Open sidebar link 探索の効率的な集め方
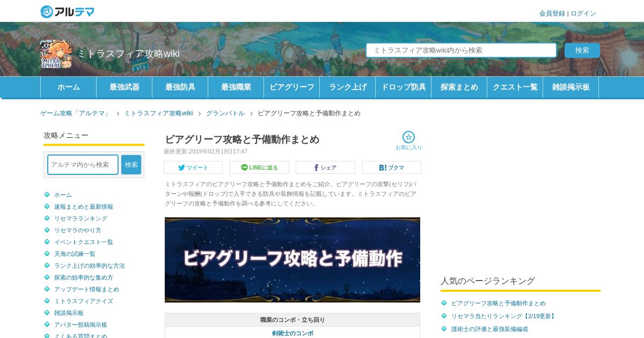This screenshot has height=338, width=644. [x=84, y=277]
